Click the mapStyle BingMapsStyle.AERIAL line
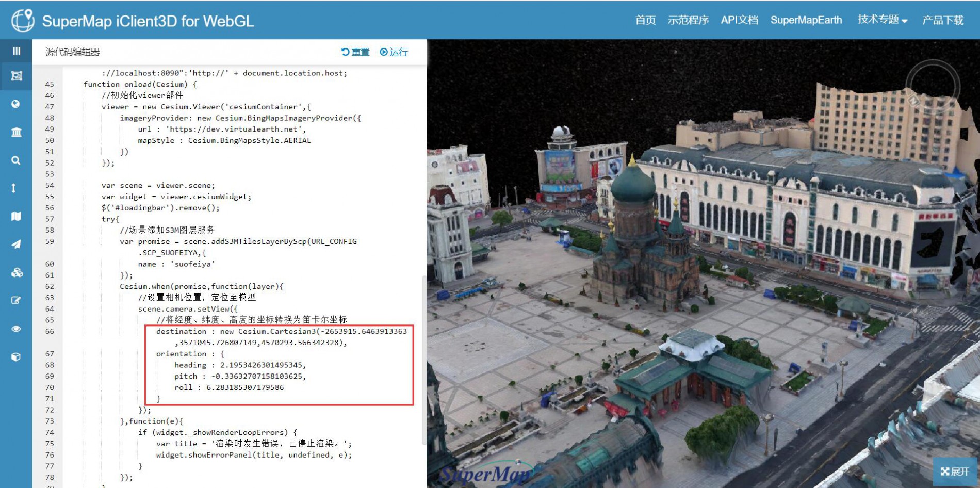980x488 pixels. pyautogui.click(x=224, y=140)
